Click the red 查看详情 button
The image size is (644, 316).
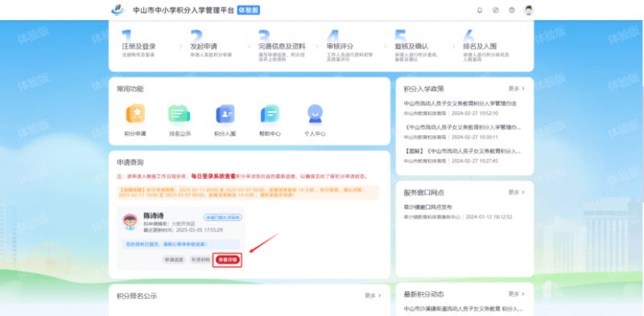click(228, 260)
